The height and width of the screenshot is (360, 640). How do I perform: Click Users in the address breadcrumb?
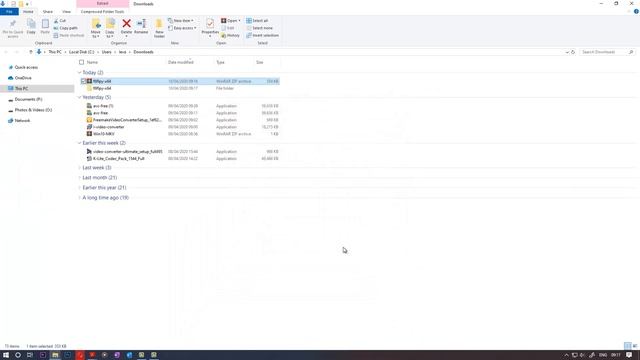pyautogui.click(x=107, y=52)
